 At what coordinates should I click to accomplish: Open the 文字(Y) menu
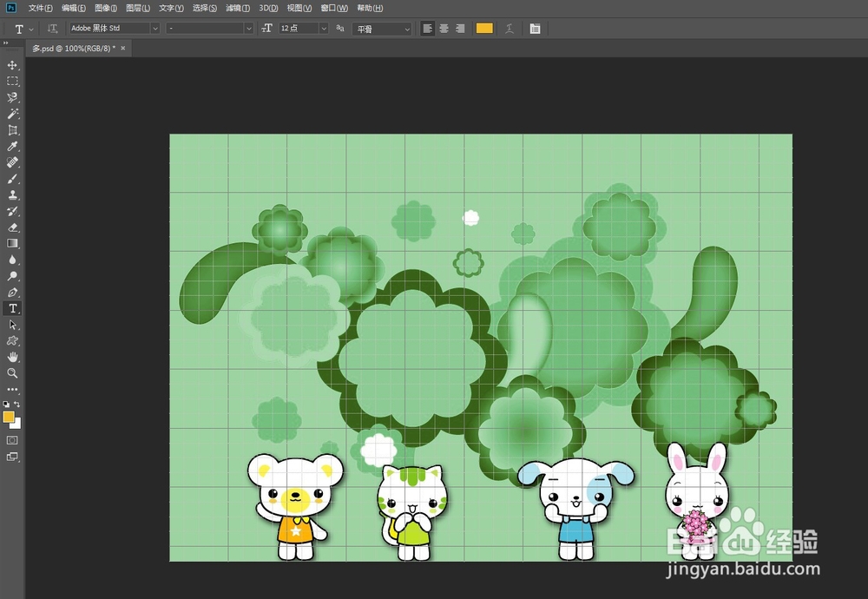171,8
